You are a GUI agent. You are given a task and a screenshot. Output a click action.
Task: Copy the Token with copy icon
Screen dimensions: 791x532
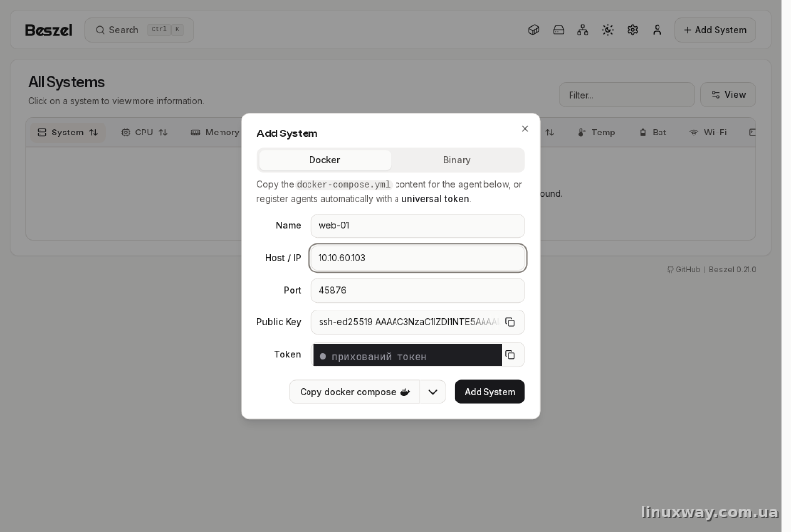[510, 355]
